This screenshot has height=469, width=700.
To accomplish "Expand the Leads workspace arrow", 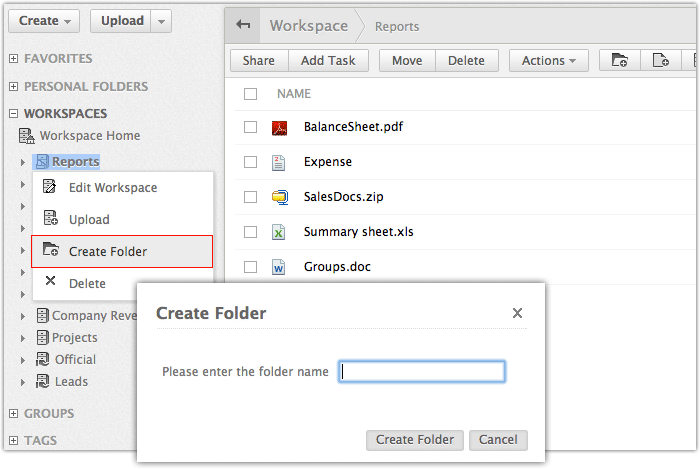I will pos(23,382).
